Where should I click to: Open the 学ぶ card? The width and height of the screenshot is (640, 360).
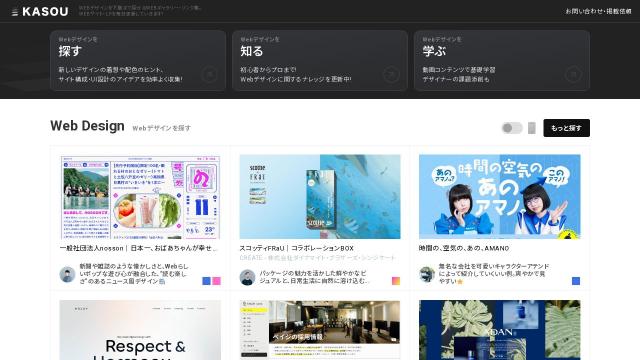coord(502,60)
